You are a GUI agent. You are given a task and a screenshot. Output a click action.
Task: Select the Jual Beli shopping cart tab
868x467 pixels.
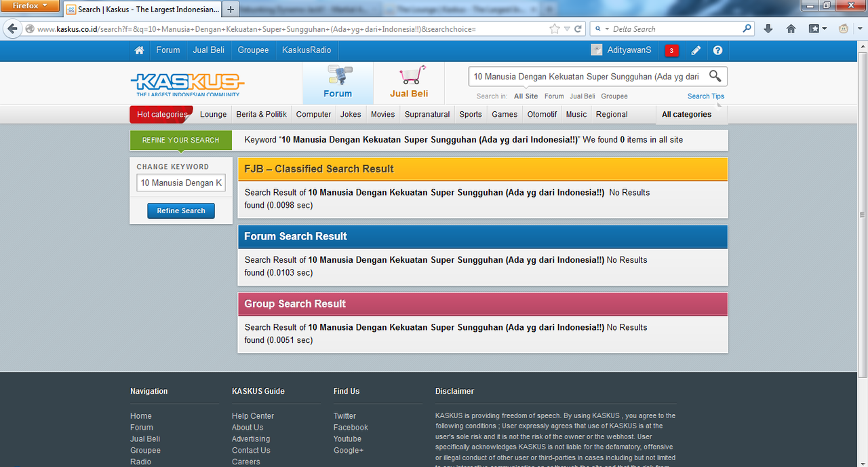(x=409, y=83)
